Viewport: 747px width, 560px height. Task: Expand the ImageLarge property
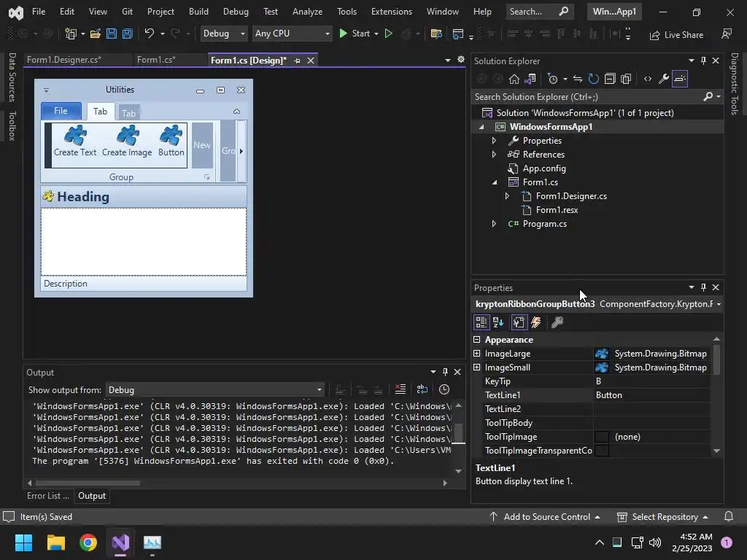pyautogui.click(x=477, y=354)
